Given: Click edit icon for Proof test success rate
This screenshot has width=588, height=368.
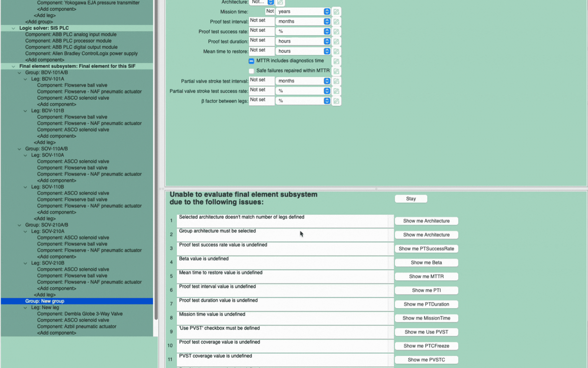Looking at the screenshot, I should pyautogui.click(x=336, y=31).
